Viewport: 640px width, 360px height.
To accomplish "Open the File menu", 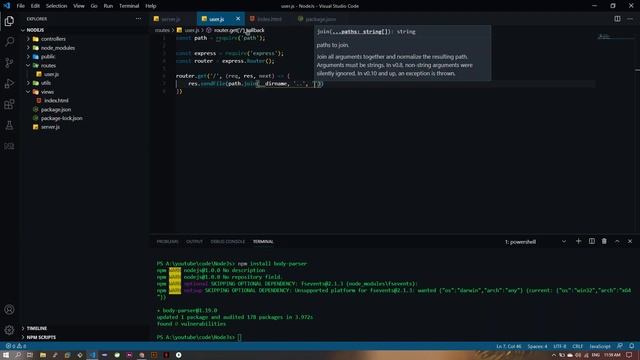I will click(x=20, y=6).
